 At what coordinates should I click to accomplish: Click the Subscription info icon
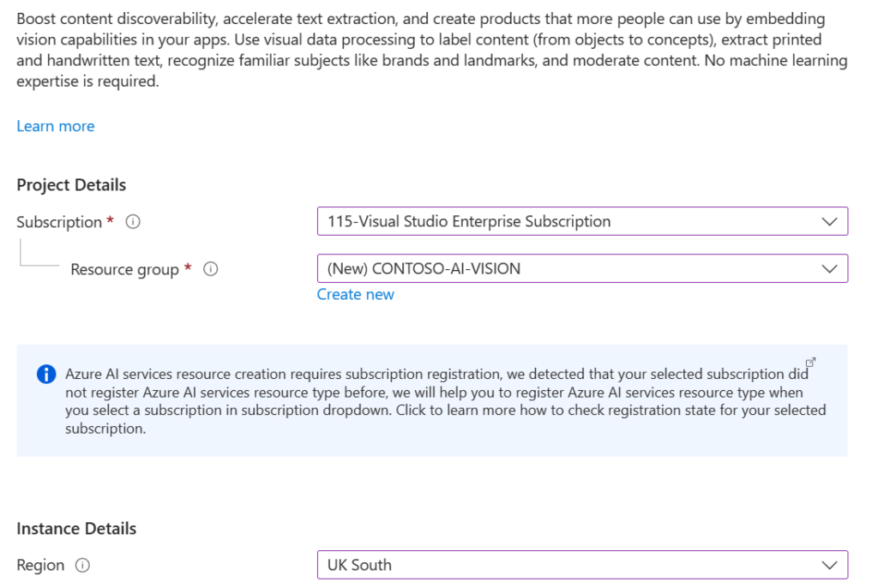coord(133,222)
